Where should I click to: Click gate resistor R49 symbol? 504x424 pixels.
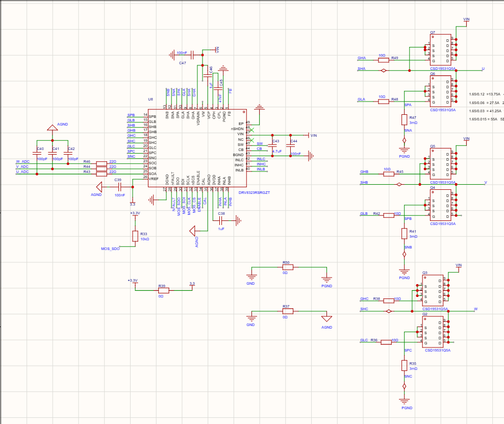tap(384, 60)
